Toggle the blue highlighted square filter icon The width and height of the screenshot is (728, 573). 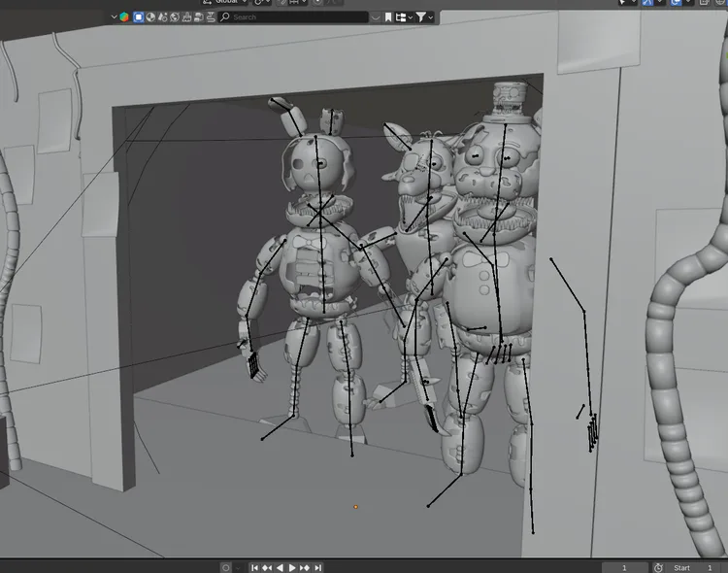pos(139,17)
